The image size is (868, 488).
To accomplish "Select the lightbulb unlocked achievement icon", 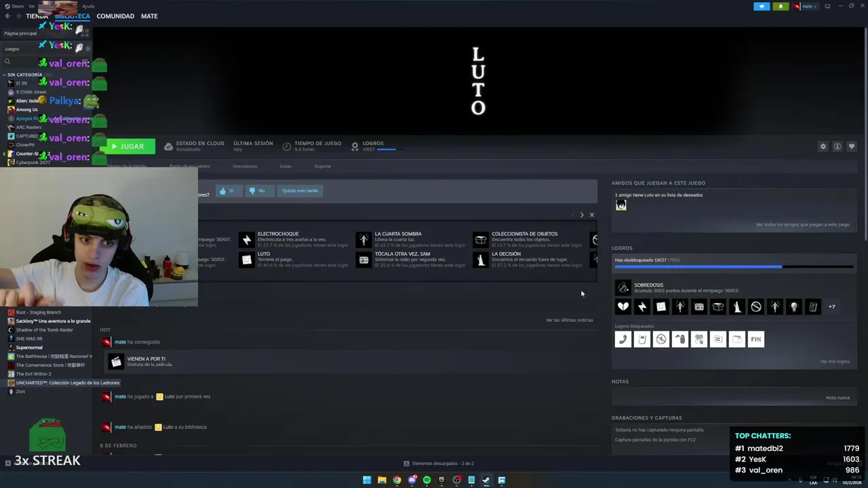I will 794,306.
